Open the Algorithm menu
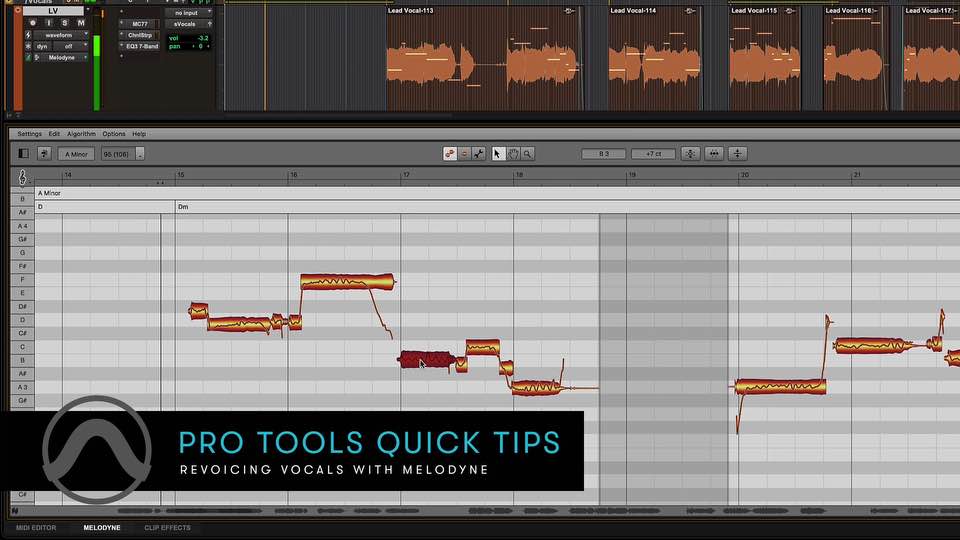Screen dimensions: 960x540 click(x=81, y=133)
